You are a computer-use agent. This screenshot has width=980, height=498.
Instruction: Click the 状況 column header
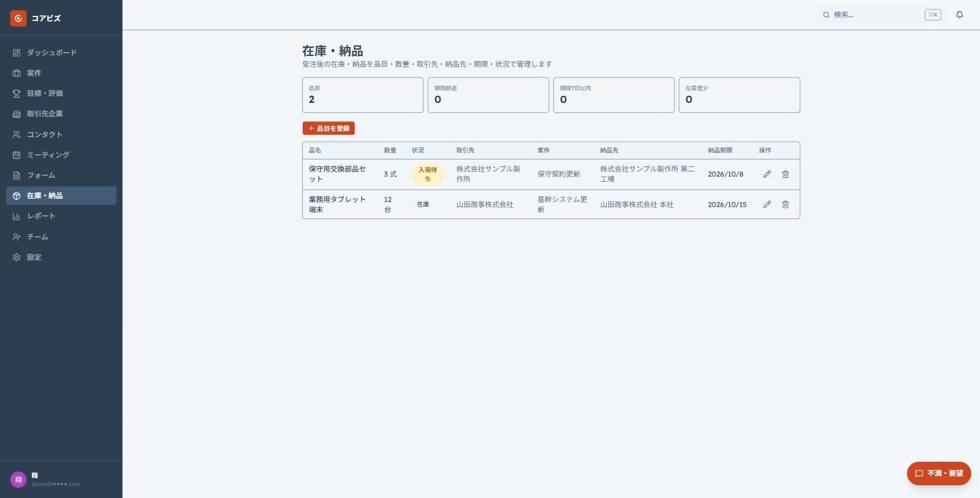(x=418, y=151)
